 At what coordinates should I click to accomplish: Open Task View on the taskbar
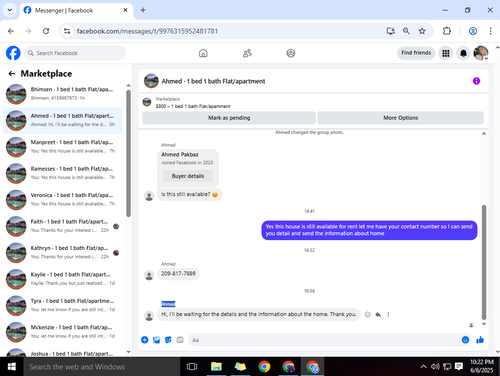192,367
